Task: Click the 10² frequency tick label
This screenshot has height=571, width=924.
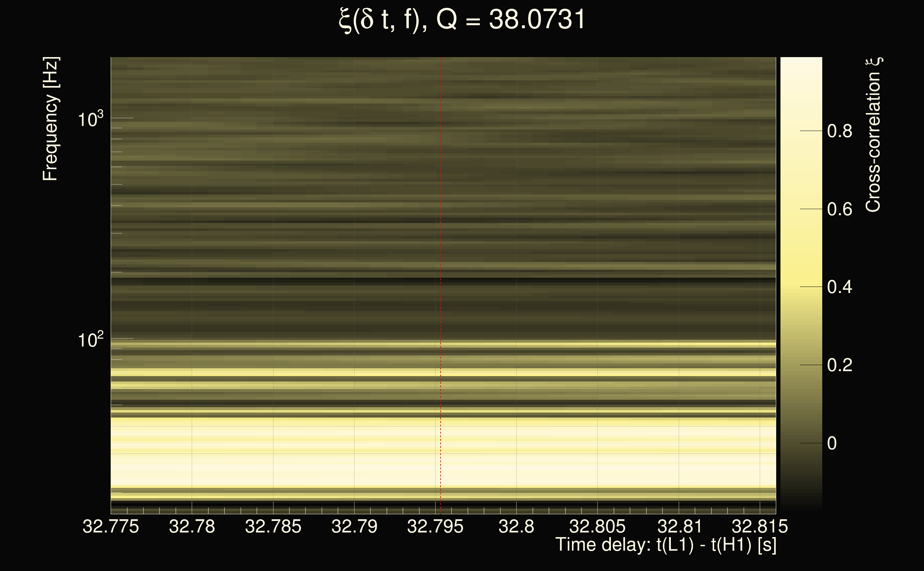Action: pos(90,340)
